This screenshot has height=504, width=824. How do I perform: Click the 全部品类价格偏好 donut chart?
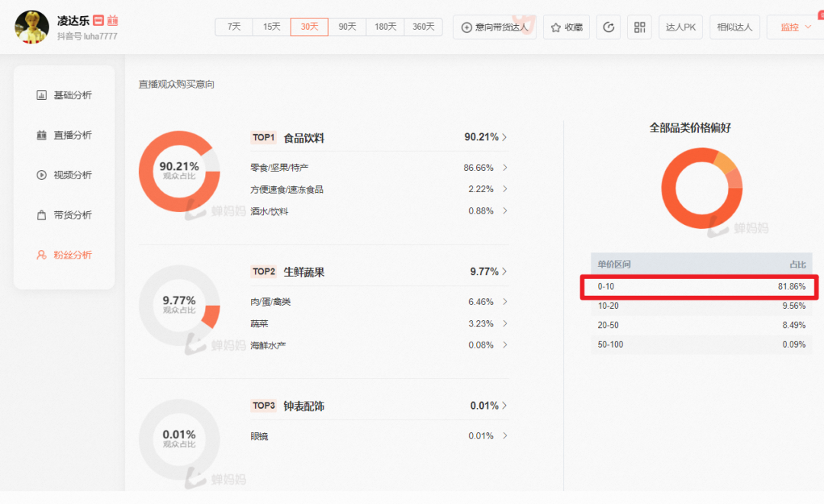701,188
